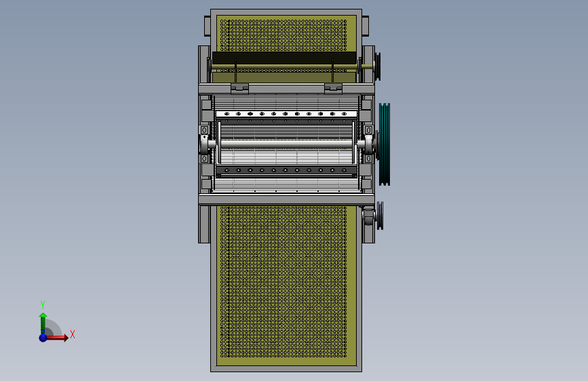The width and height of the screenshot is (588, 381).
Task: Select the small pulley below the teal pulley
Action: pyautogui.click(x=380, y=216)
